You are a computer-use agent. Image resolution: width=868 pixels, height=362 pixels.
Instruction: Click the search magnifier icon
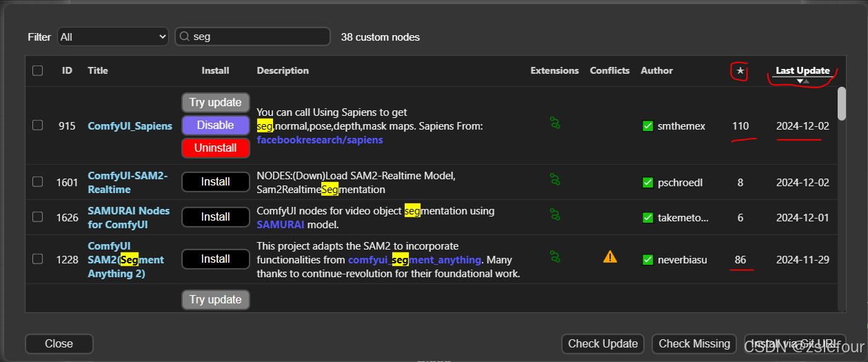[185, 37]
